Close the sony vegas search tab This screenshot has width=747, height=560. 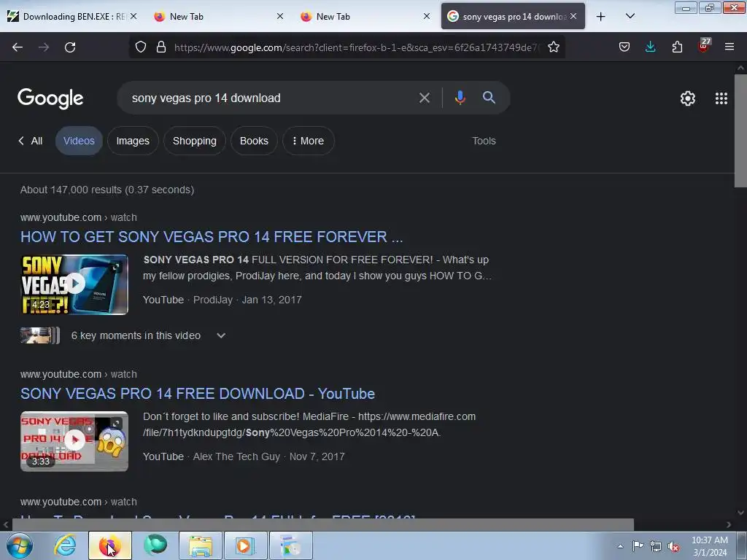pyautogui.click(x=573, y=16)
